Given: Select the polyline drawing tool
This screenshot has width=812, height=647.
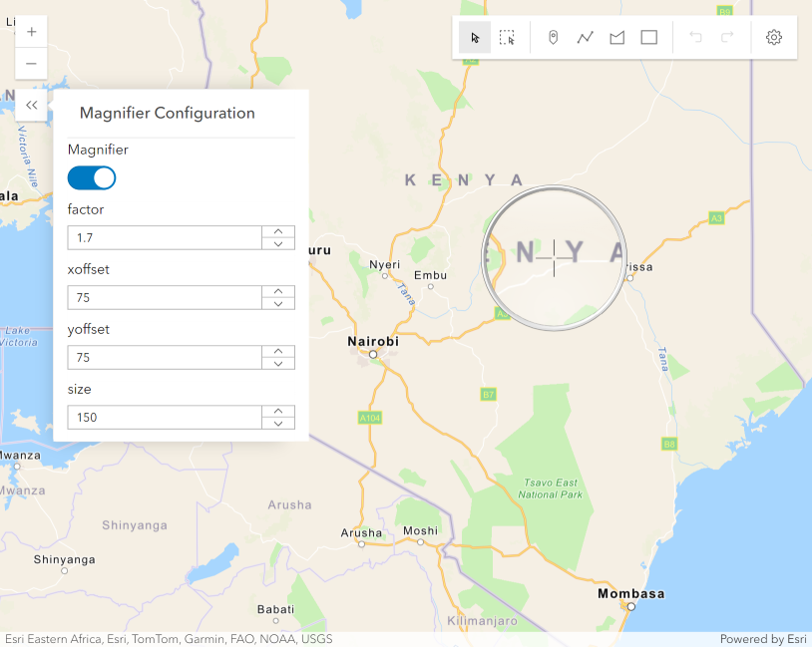Looking at the screenshot, I should 584,37.
